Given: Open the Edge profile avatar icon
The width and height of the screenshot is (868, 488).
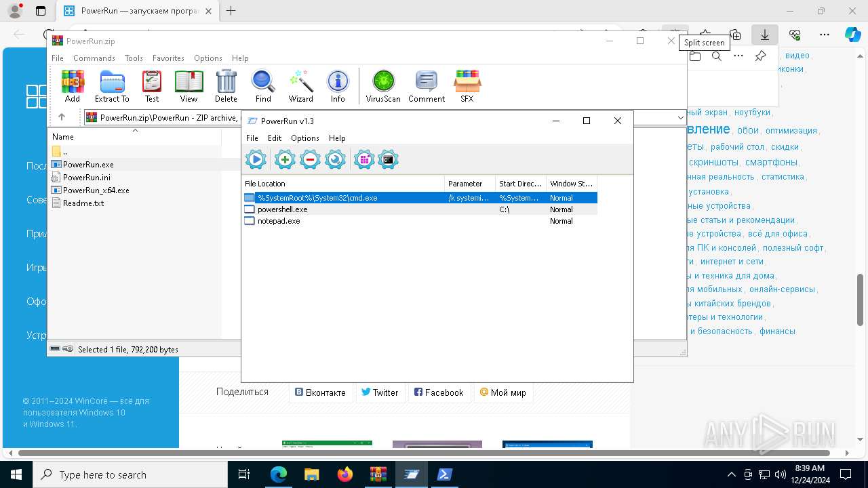Looking at the screenshot, I should pyautogui.click(x=15, y=11).
